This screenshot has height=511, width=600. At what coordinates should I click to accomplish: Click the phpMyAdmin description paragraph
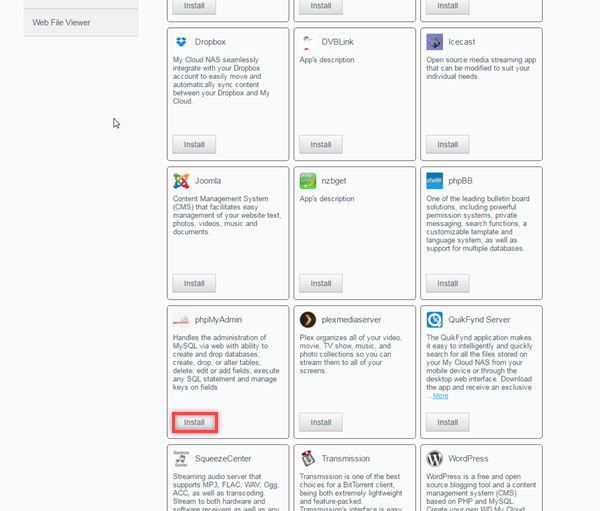(x=226, y=362)
